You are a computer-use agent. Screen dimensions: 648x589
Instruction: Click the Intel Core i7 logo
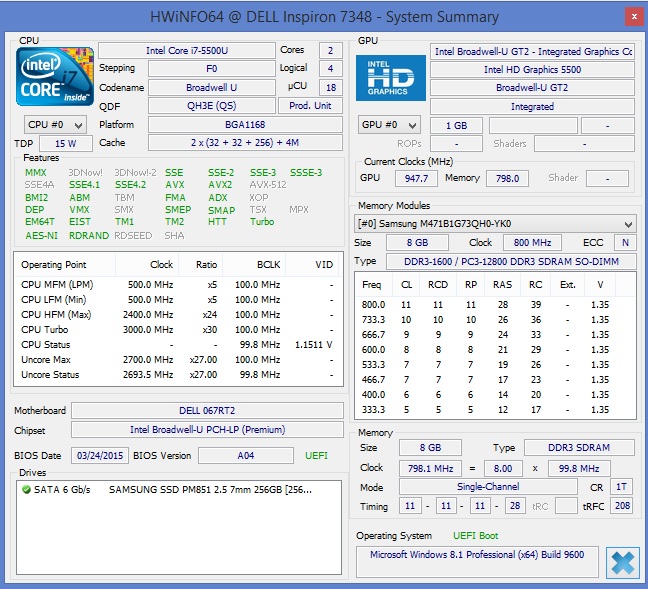[x=56, y=77]
